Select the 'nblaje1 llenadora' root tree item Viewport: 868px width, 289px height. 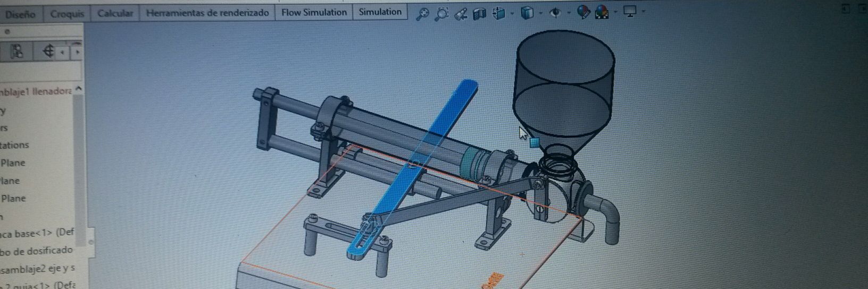(x=36, y=91)
